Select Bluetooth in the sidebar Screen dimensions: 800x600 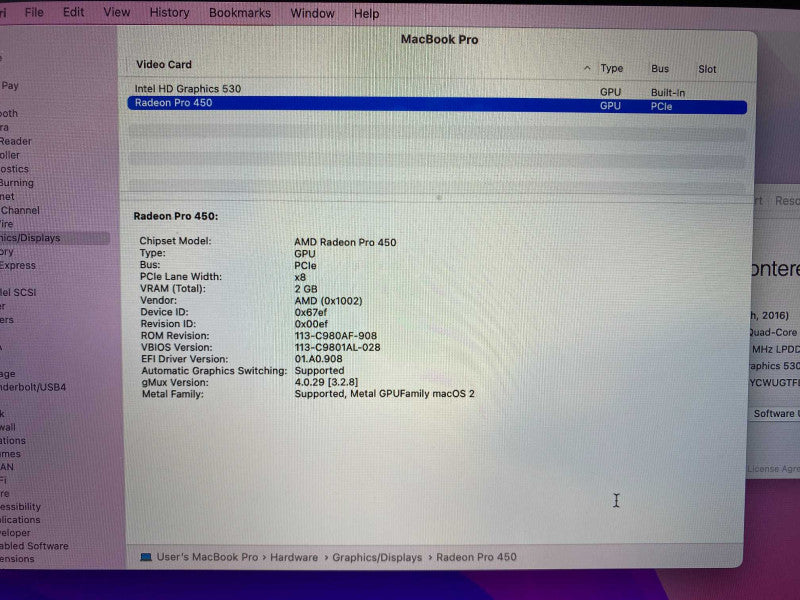pos(9,113)
